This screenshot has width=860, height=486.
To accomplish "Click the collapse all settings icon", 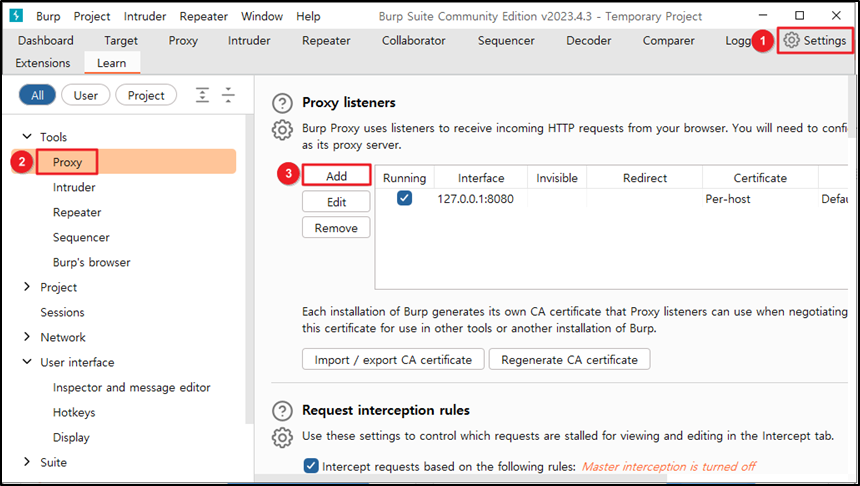I will pyautogui.click(x=228, y=95).
